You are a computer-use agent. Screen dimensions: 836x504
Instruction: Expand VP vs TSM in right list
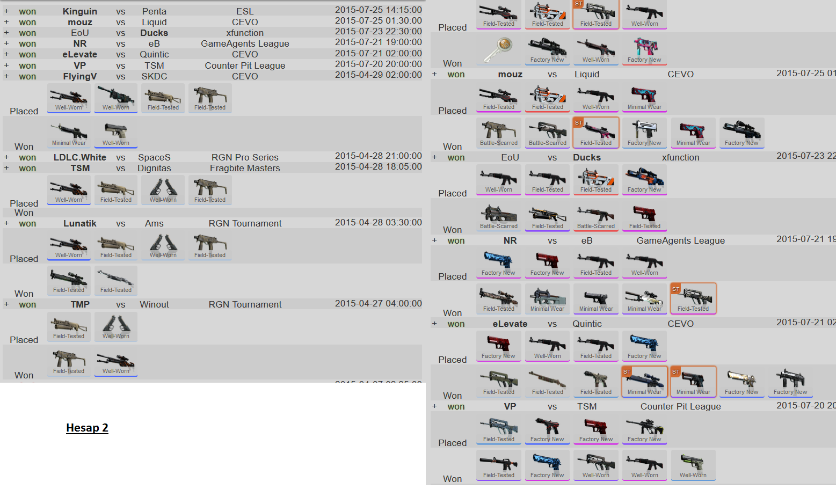[434, 406]
